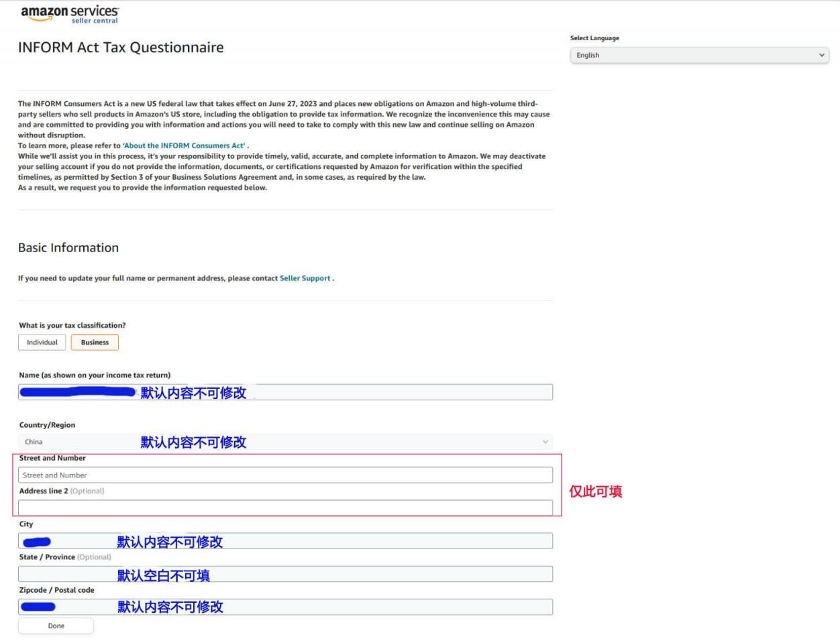Open 'About the INFORM Consumers Act' link

point(185,145)
